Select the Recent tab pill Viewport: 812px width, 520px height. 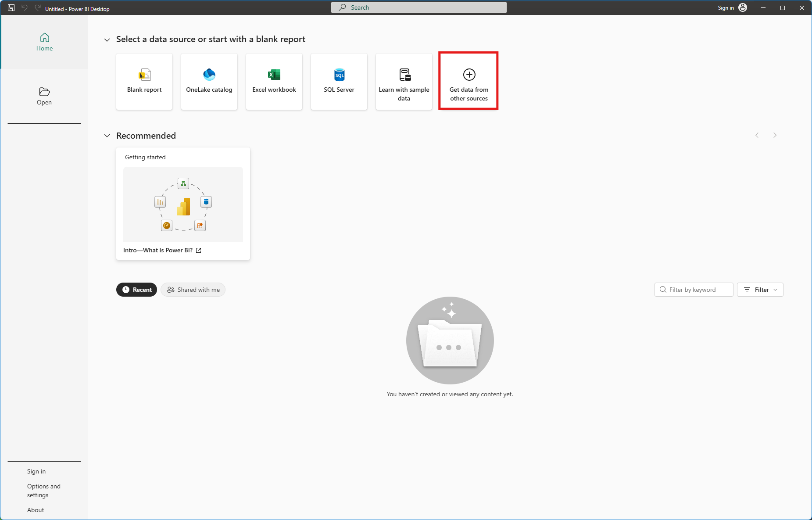(x=136, y=290)
